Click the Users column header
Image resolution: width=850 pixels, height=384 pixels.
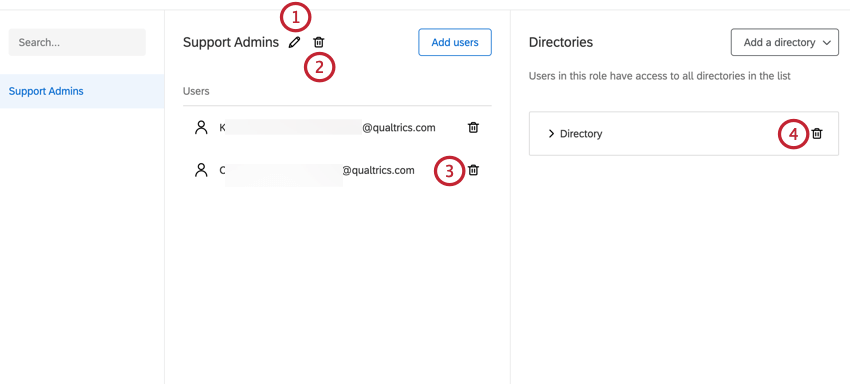196,91
